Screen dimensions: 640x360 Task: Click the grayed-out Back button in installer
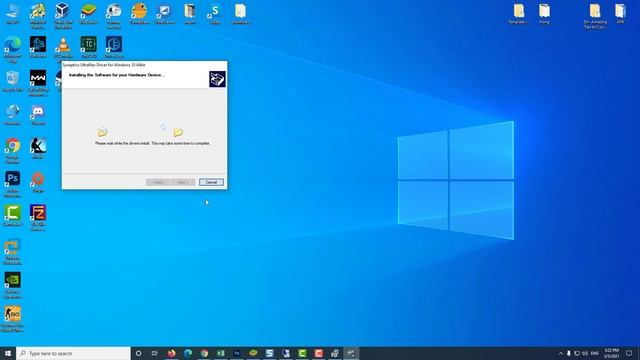click(158, 182)
